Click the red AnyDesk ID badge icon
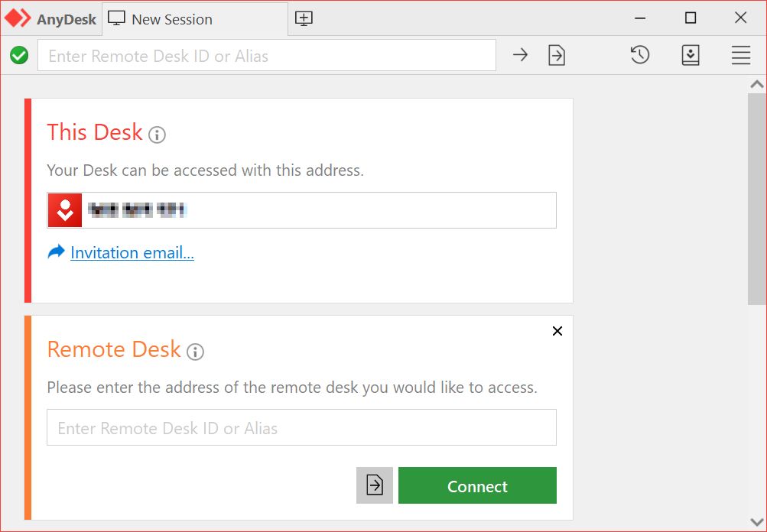 [x=65, y=209]
